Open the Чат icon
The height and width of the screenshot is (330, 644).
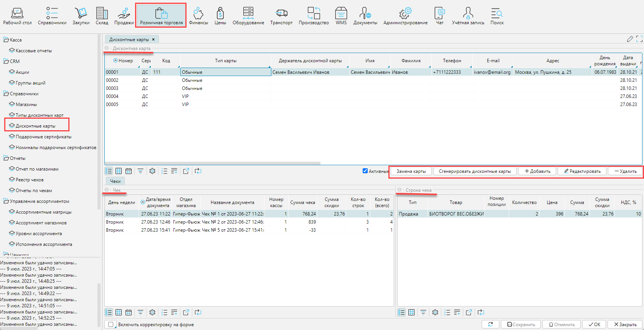[439, 16]
